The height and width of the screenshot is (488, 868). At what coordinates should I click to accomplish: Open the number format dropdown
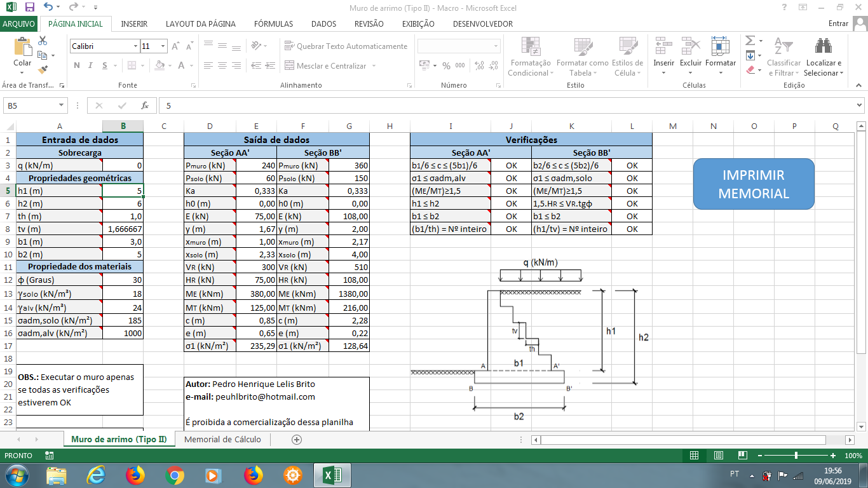[x=496, y=46]
